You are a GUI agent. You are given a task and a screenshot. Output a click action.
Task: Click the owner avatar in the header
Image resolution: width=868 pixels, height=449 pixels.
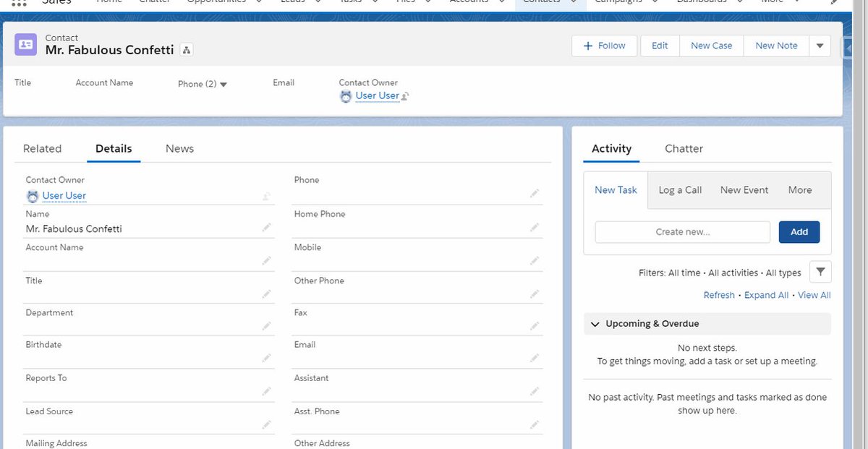[346, 95]
